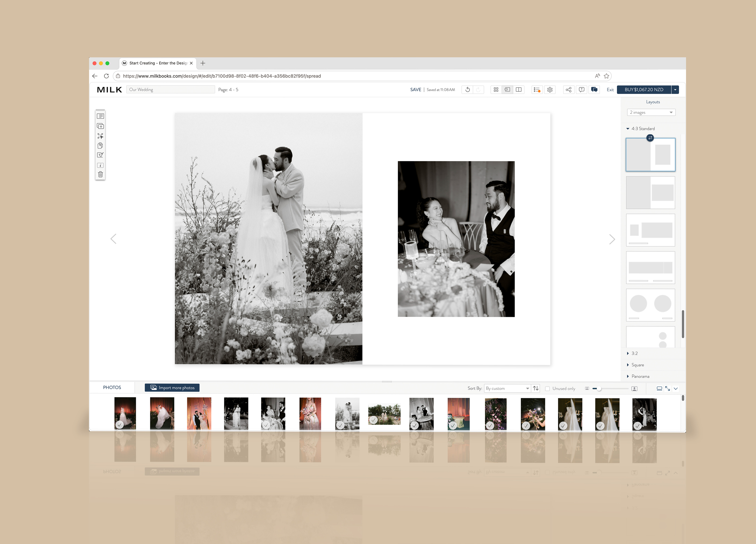Open the info tool in left toolbar

click(100, 165)
